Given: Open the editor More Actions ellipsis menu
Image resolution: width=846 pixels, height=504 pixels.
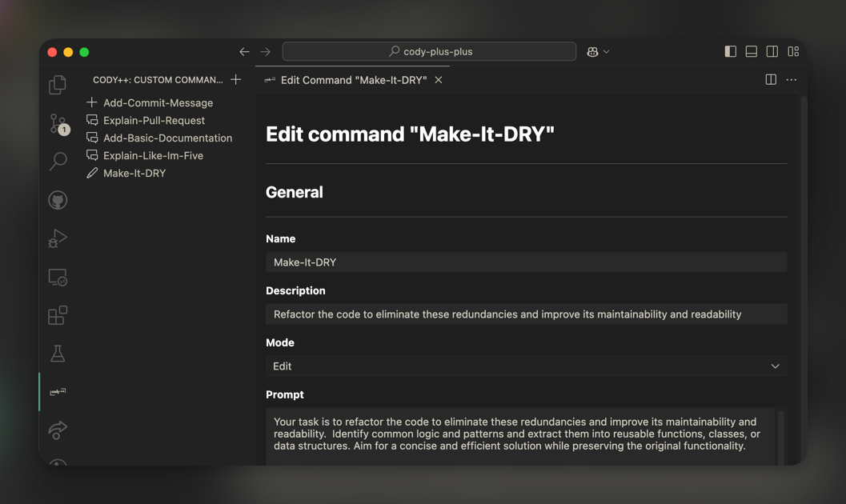Looking at the screenshot, I should click(791, 80).
